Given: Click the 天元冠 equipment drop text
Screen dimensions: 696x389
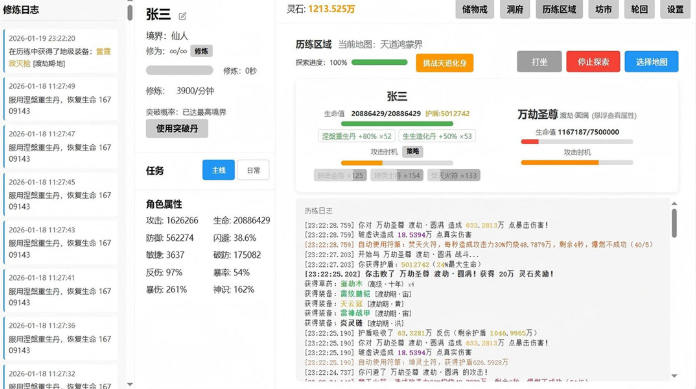Looking at the screenshot, I should tap(351, 303).
